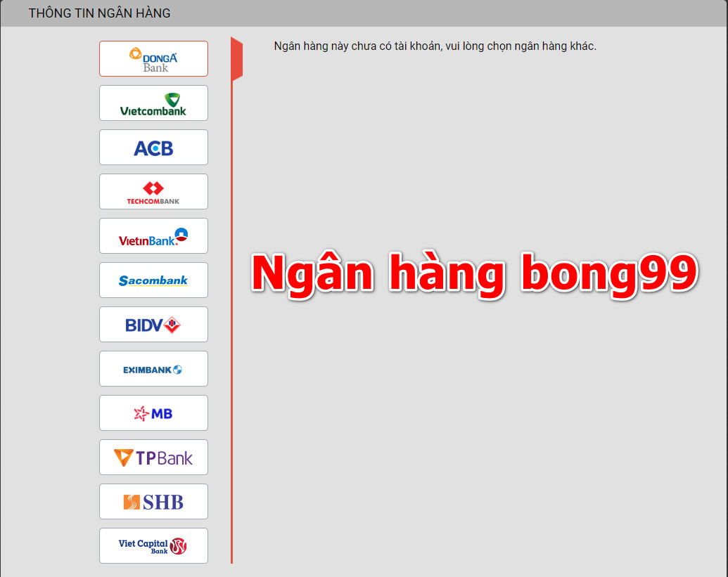Viewport: 728px width, 577px height.
Task: Pick the Viet Capital Bank logo
Action: pyautogui.click(x=153, y=546)
